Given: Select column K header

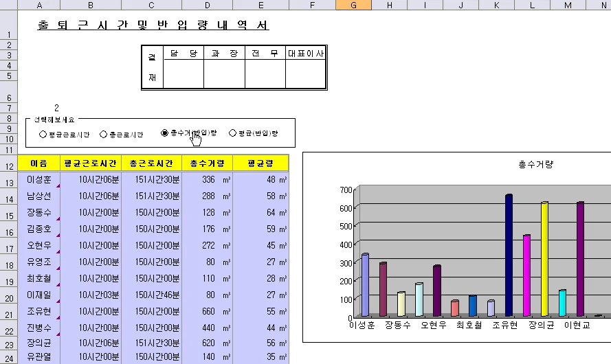Looking at the screenshot, I should tap(496, 5).
